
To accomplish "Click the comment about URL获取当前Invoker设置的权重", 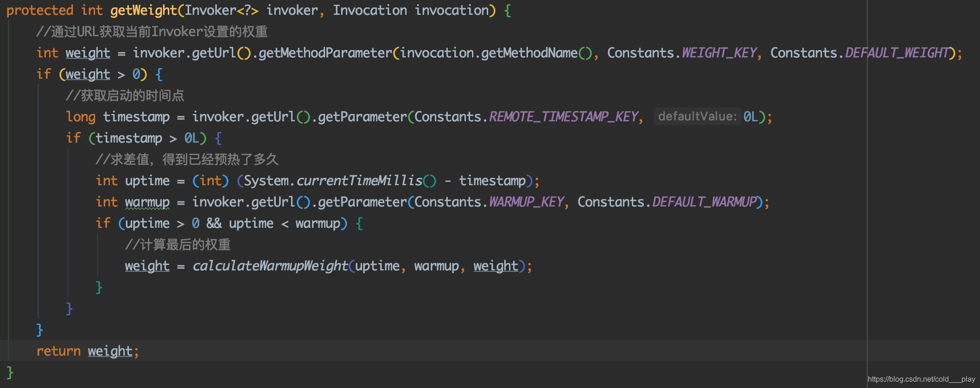I will click(152, 31).
